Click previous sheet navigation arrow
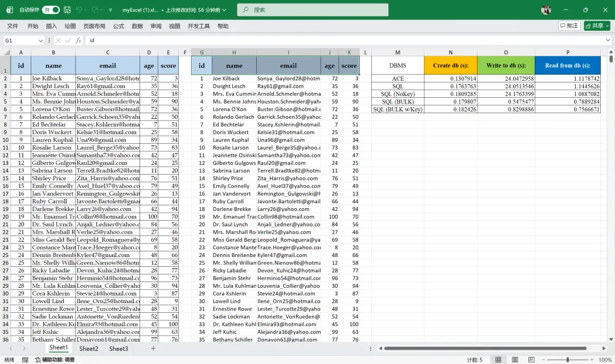 pyautogui.click(x=11, y=348)
